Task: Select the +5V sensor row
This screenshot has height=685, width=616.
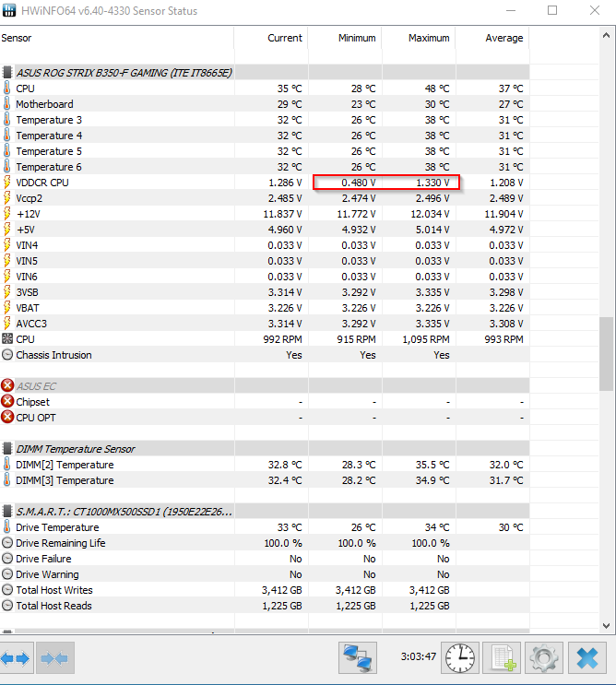Action: point(265,230)
